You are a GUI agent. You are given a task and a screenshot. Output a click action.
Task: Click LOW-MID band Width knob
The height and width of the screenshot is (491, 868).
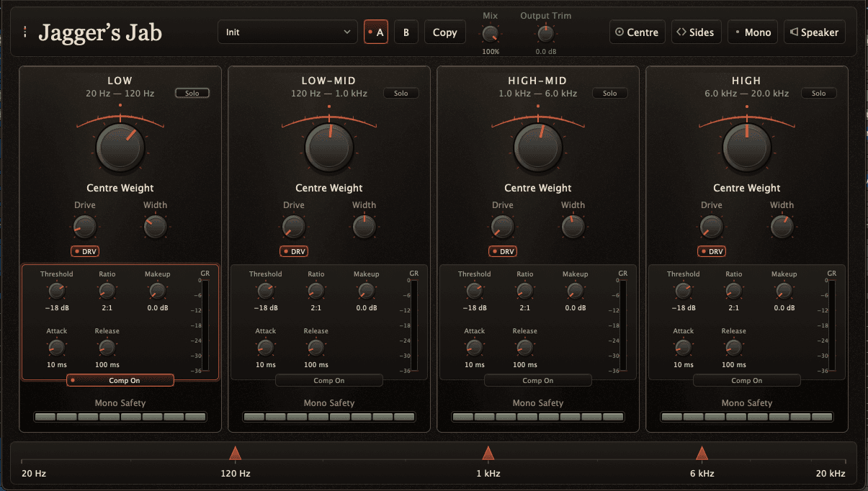pos(364,228)
